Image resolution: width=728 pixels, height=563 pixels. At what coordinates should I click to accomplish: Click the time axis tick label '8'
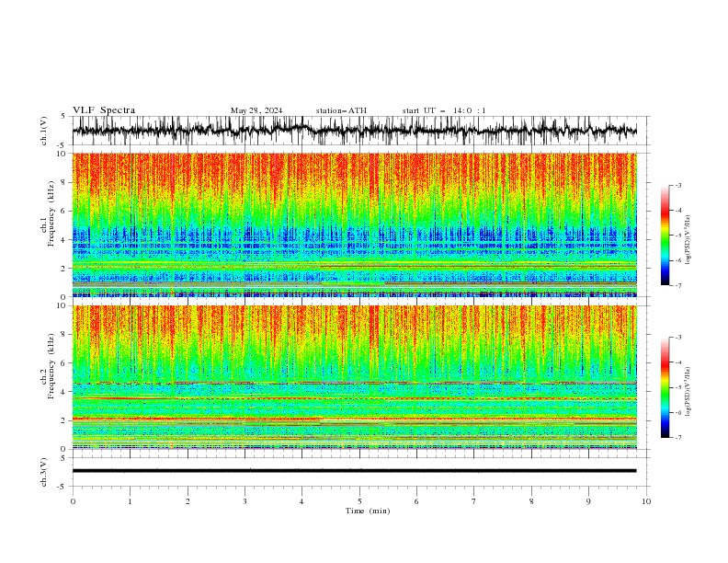[x=531, y=501]
